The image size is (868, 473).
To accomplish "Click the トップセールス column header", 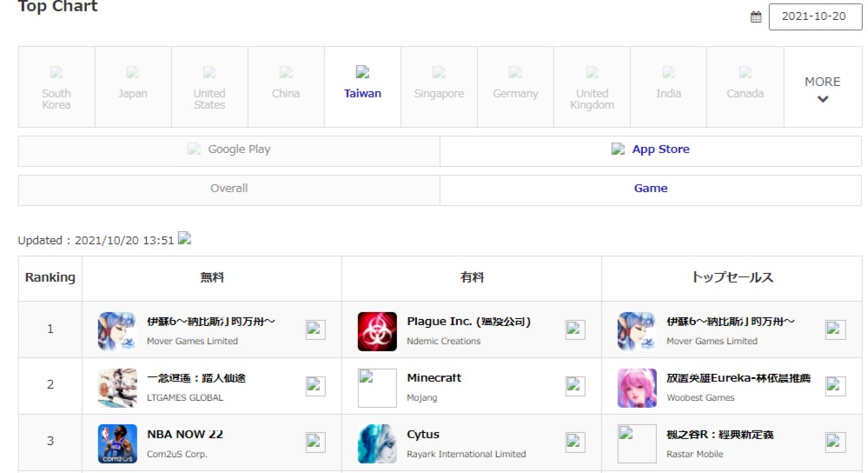I will click(732, 278).
